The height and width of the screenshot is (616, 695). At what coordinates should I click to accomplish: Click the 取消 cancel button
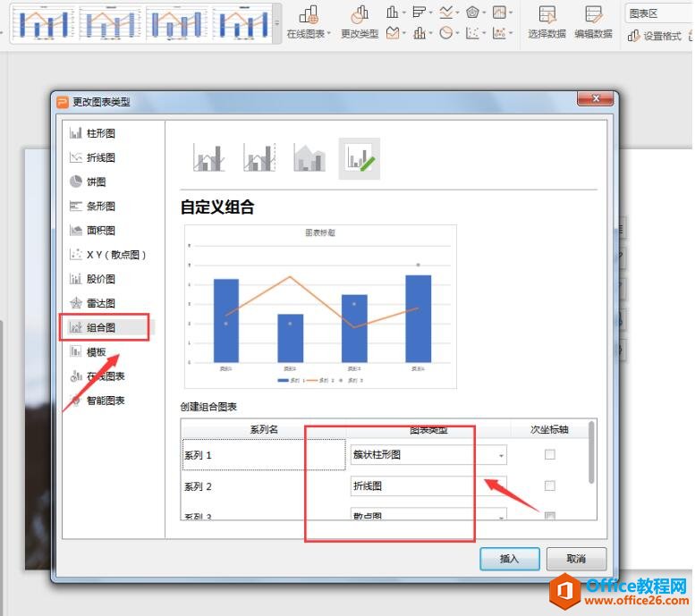(x=576, y=559)
